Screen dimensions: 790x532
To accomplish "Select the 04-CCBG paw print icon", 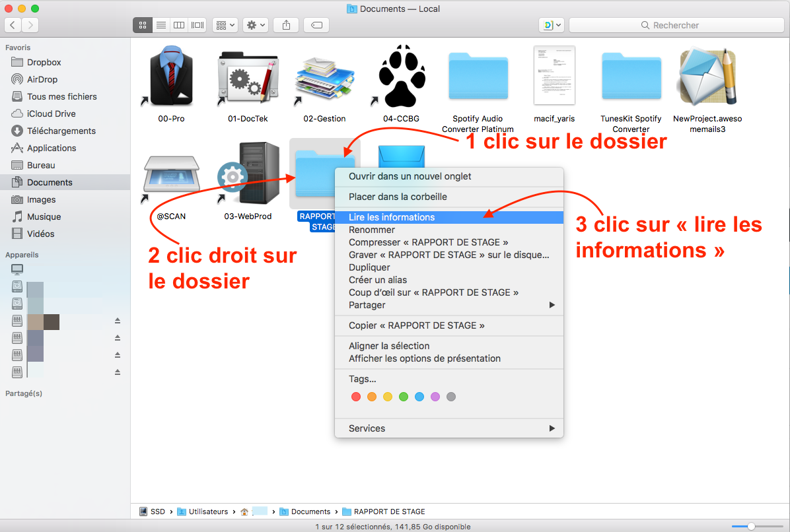I will click(401, 77).
